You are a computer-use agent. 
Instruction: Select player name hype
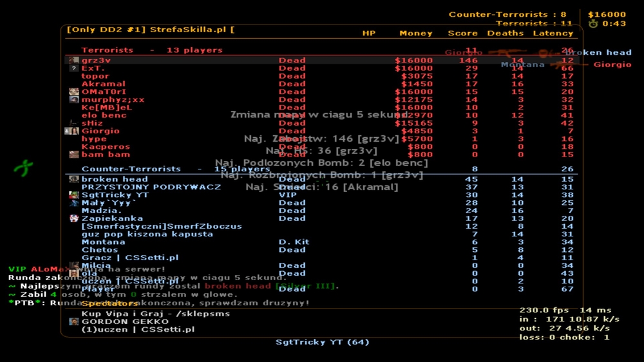click(94, 139)
